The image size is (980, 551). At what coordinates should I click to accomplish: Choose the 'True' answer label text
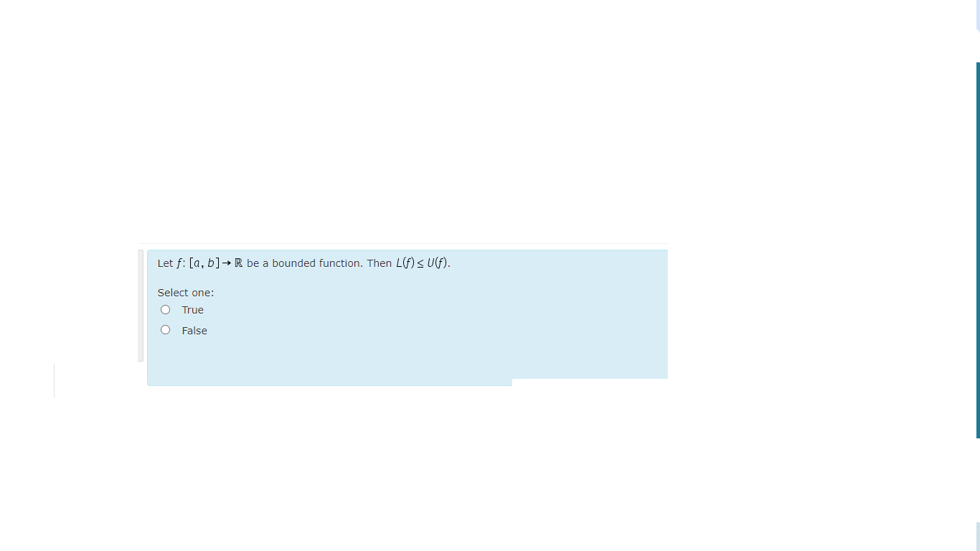[193, 310]
